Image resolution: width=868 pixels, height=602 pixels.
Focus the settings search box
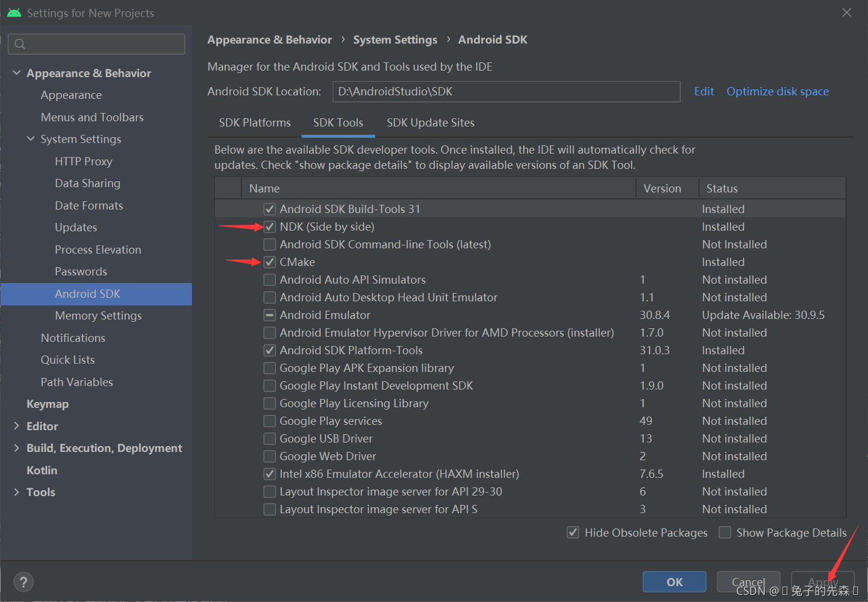coord(97,44)
